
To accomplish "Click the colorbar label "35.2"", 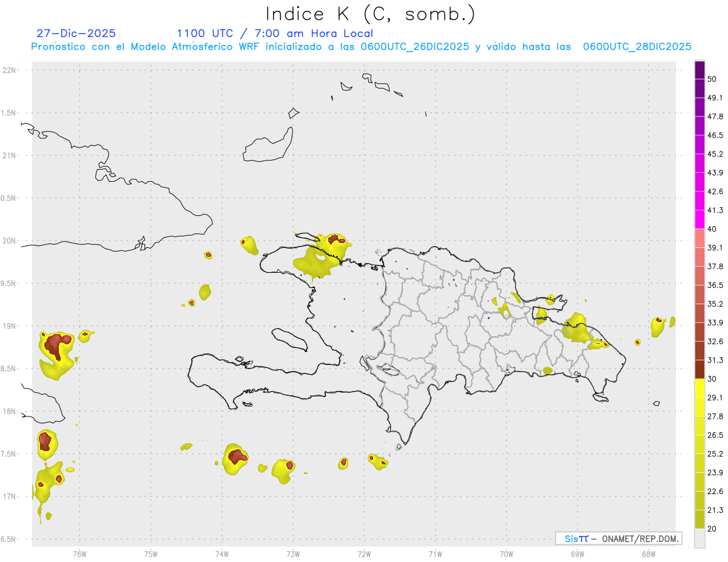I will (716, 304).
